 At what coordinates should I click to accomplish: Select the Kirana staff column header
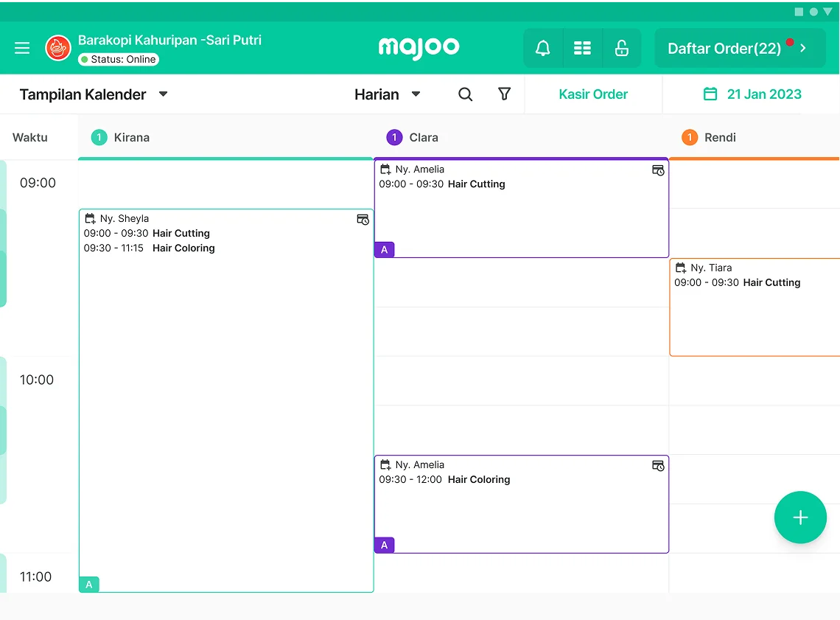tap(131, 138)
